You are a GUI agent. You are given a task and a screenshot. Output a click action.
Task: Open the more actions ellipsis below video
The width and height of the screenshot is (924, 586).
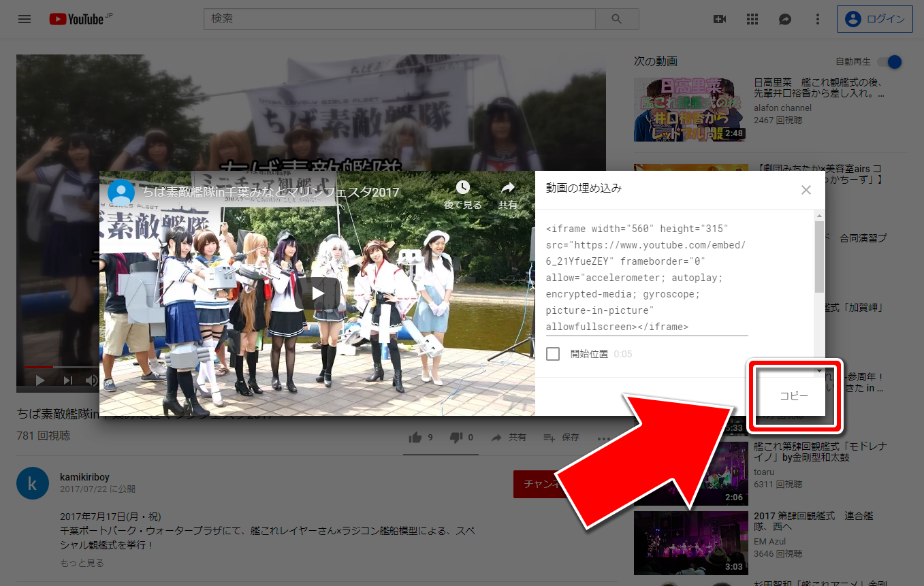pos(603,438)
